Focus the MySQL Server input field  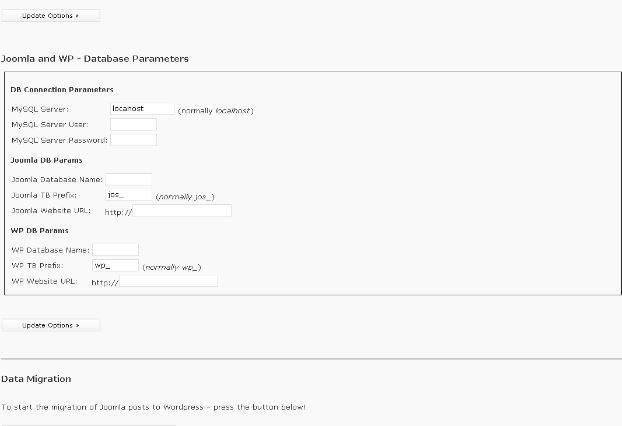(142, 109)
